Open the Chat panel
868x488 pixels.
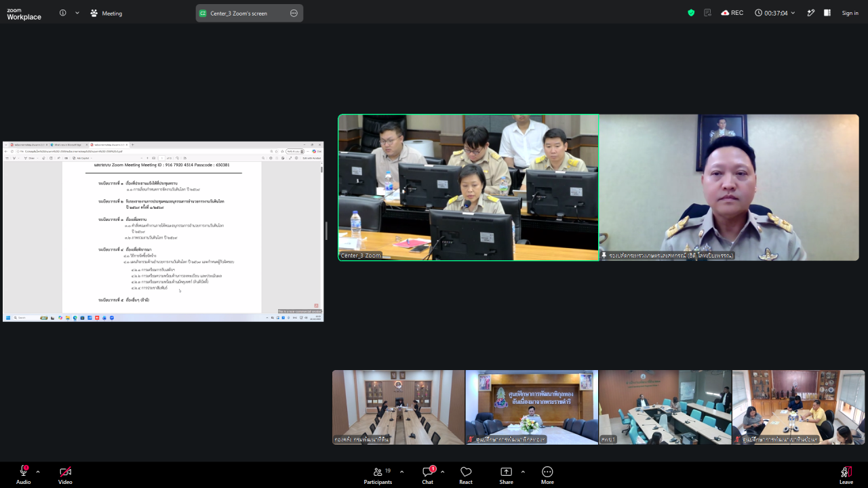[428, 475]
